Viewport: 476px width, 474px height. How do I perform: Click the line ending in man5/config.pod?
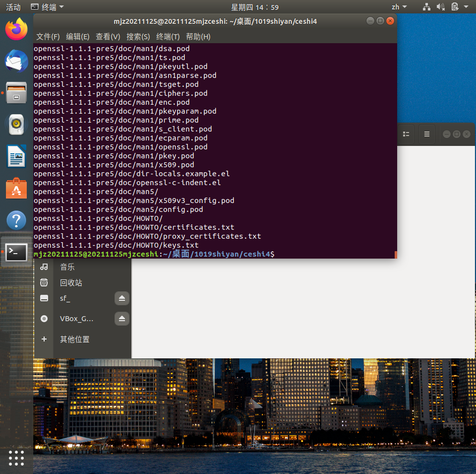tap(119, 209)
